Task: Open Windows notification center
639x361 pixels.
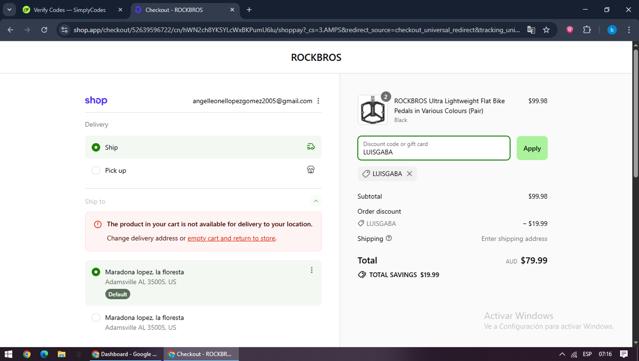Action: pyautogui.click(x=624, y=354)
